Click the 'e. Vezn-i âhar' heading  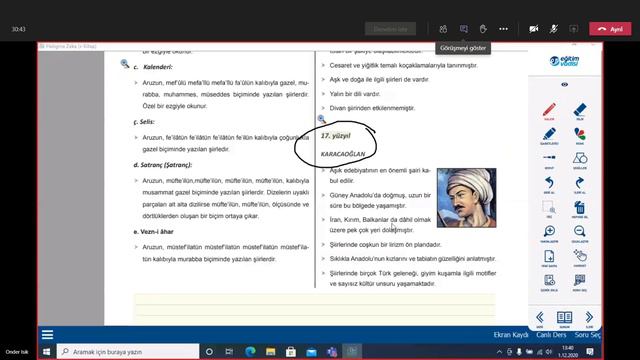[153, 231]
